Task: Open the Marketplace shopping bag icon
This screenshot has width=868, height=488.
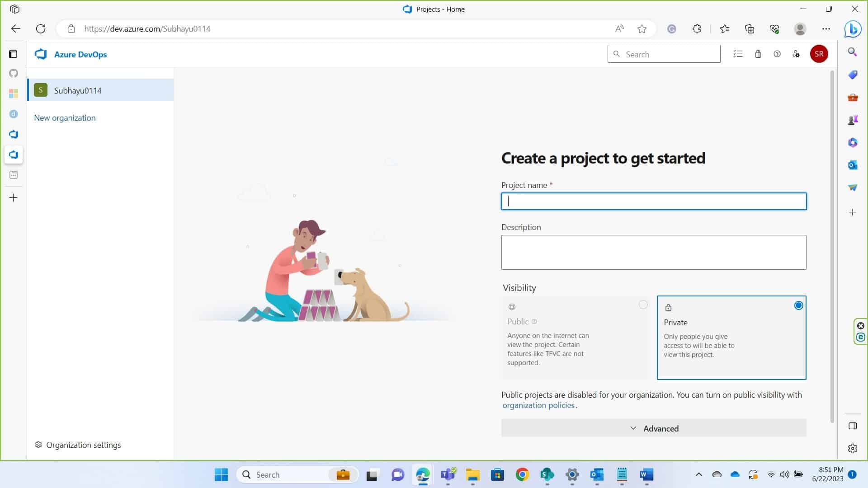Action: 758,54
